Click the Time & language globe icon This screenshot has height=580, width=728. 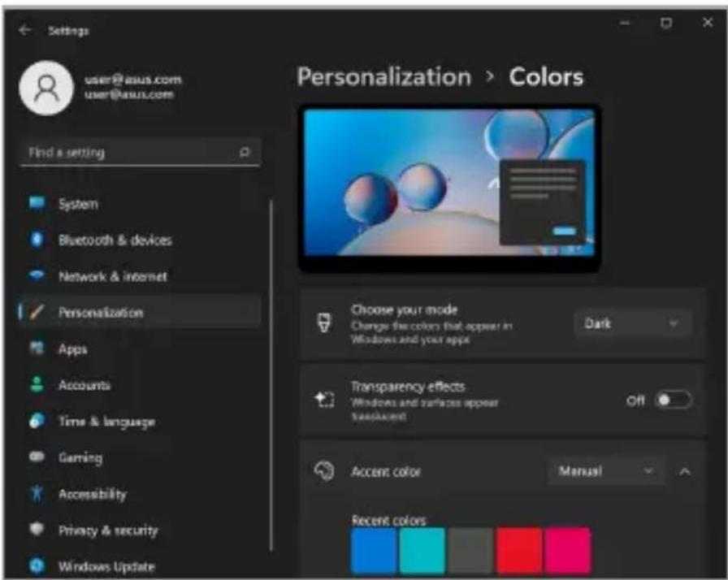(37, 421)
